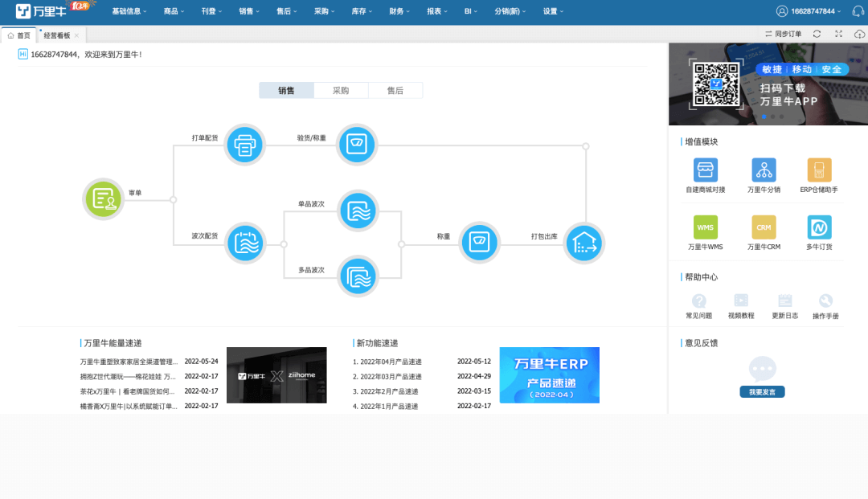The height and width of the screenshot is (499, 868).
Task: Toggle fullscreen icon in tab bar
Action: (x=838, y=34)
